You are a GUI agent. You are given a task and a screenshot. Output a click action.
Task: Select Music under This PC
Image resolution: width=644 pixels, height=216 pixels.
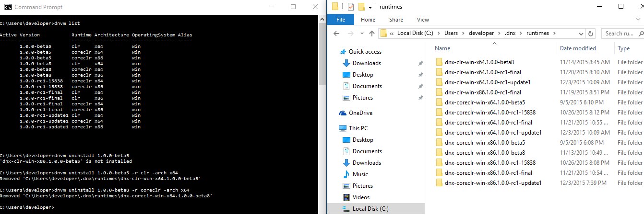(x=360, y=174)
